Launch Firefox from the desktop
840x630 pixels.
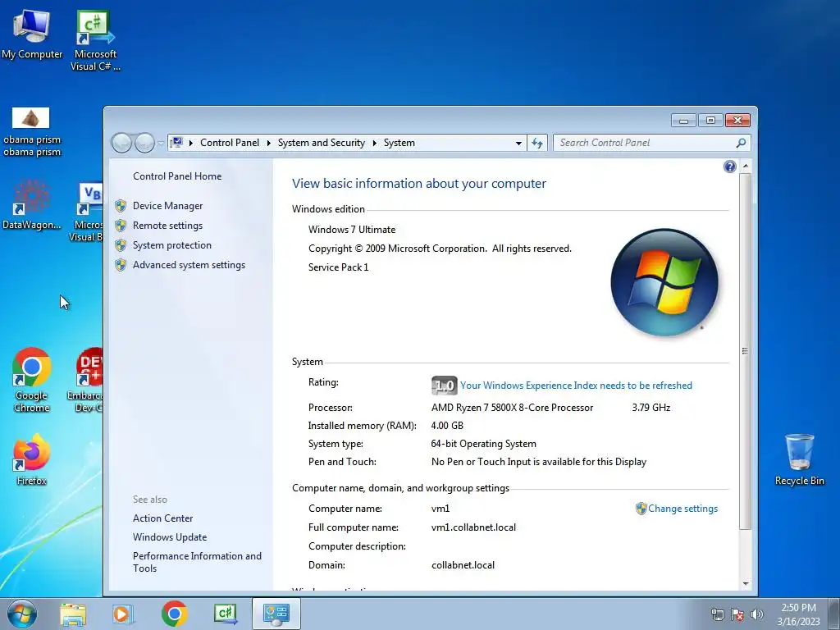(32, 459)
